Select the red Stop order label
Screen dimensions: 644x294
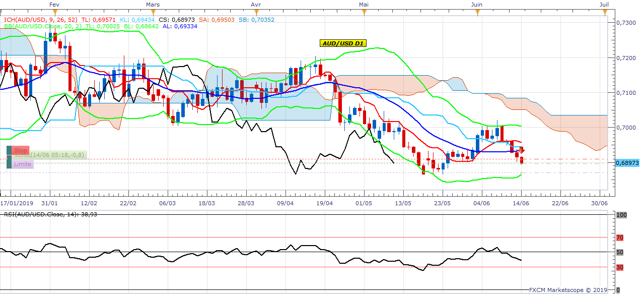[21, 150]
